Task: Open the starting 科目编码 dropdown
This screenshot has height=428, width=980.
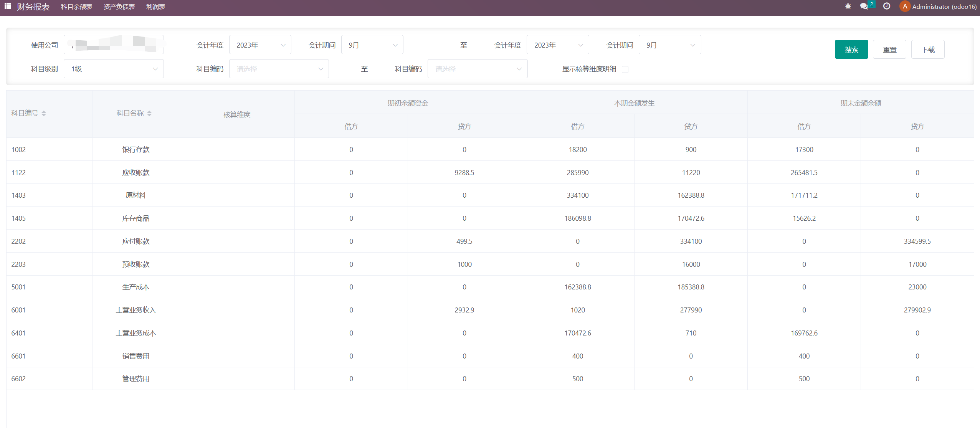Action: coord(279,69)
